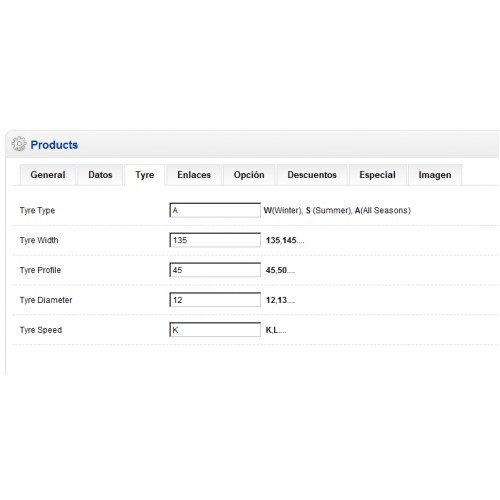Select the Imagen tab
This screenshot has width=500, height=500.
[435, 175]
